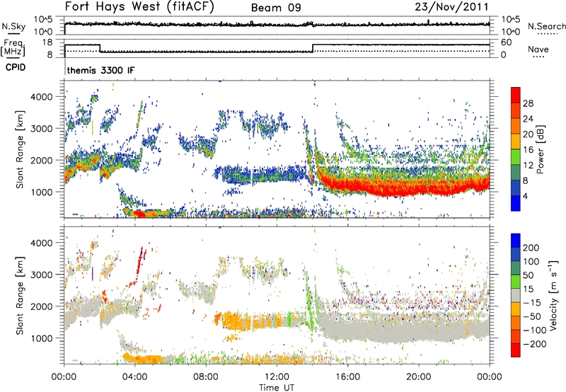Image resolution: width=566 pixels, height=392 pixels.
Task: Click the 'Beam 09' label
Action: (276, 8)
